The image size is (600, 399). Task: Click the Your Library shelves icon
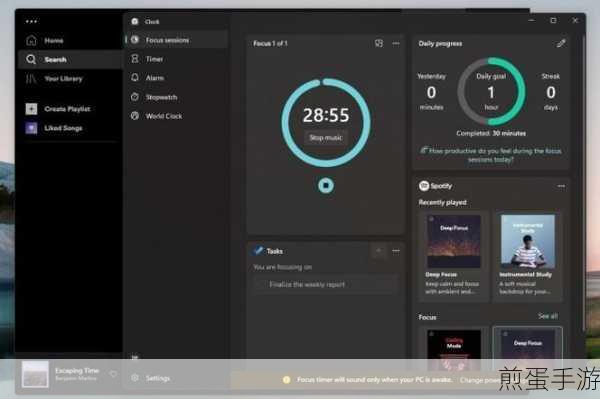coord(31,79)
